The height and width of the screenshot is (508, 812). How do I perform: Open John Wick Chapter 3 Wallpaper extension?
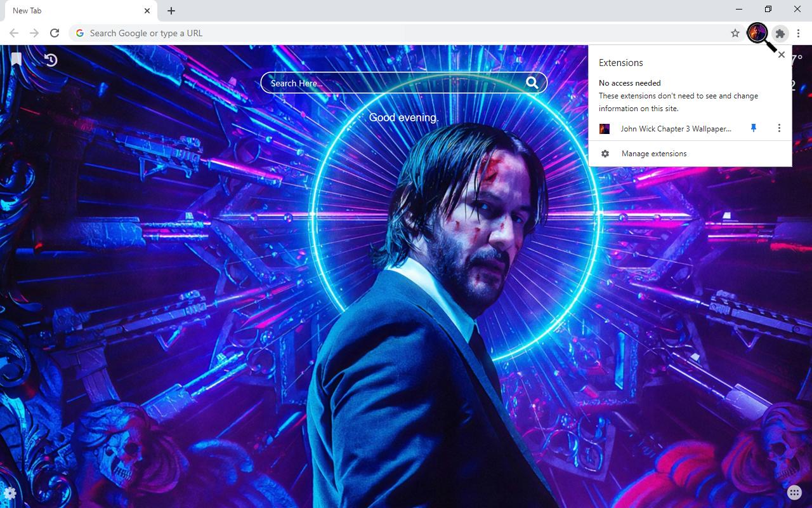click(676, 128)
